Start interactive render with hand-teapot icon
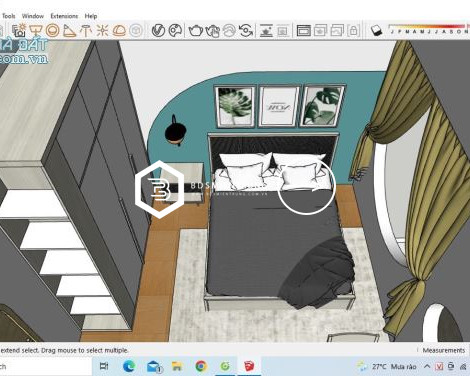Image resolution: width=470 pixels, height=376 pixels. pos(212,31)
